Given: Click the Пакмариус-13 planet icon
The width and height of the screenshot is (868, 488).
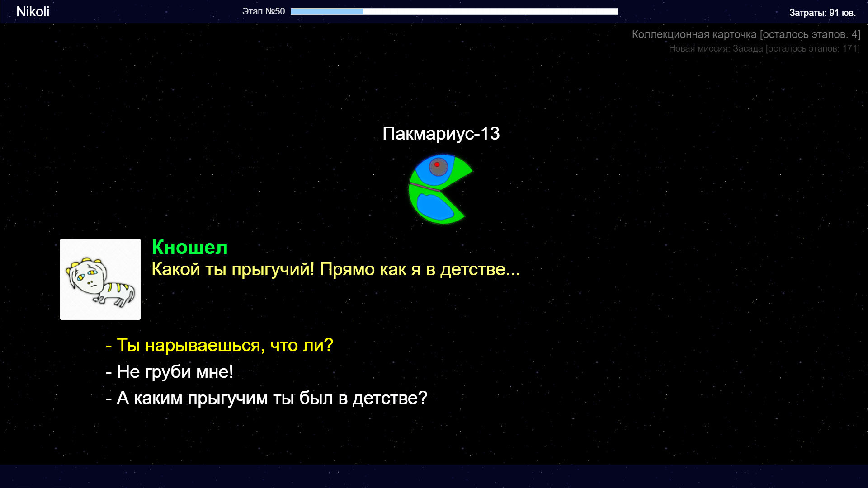Looking at the screenshot, I should (x=441, y=189).
